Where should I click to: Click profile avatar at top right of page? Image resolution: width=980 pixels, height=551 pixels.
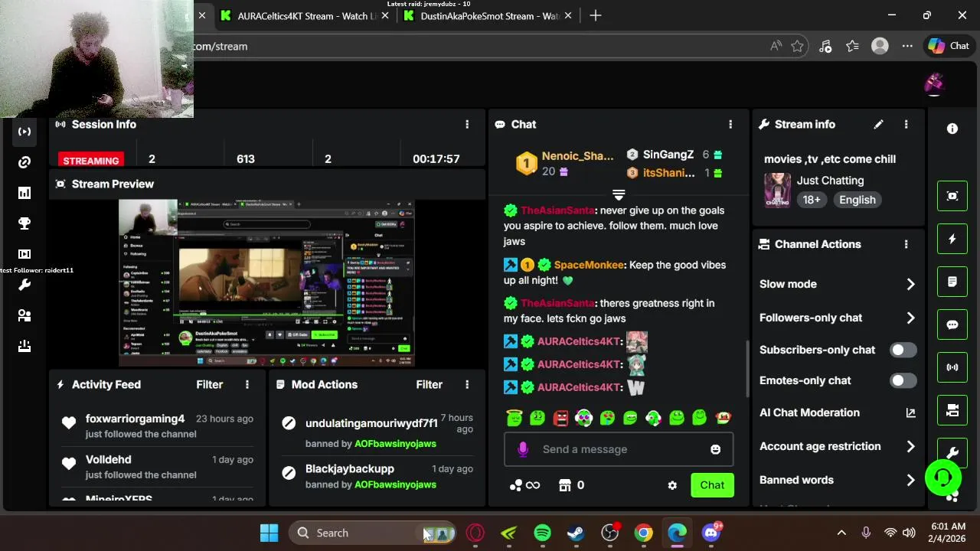pyautogui.click(x=934, y=83)
